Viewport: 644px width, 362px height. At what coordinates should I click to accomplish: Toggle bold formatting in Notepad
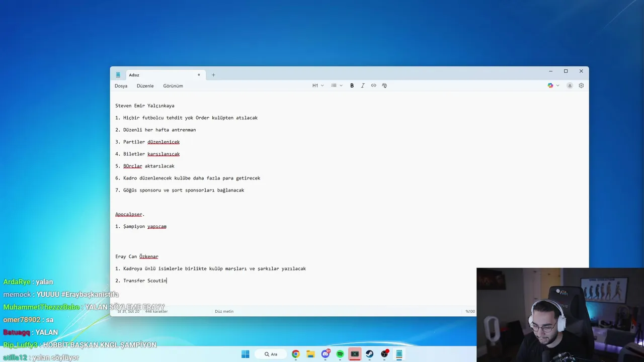(352, 85)
